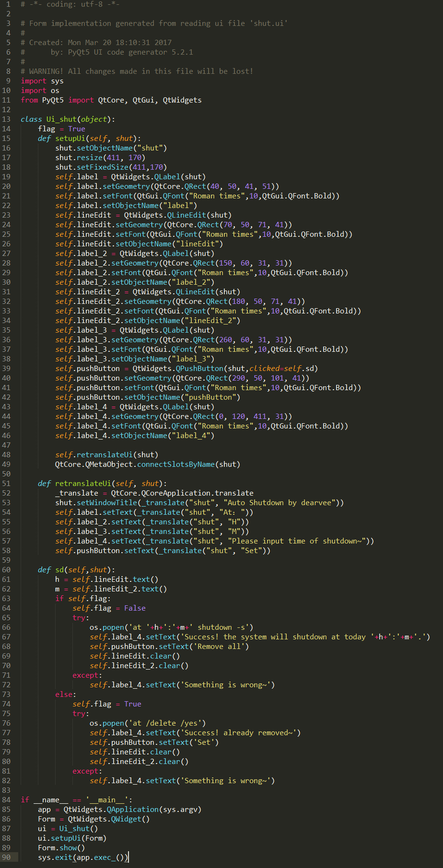443x868 pixels.
Task: Click "flag = True" on line 14
Action: (61, 129)
